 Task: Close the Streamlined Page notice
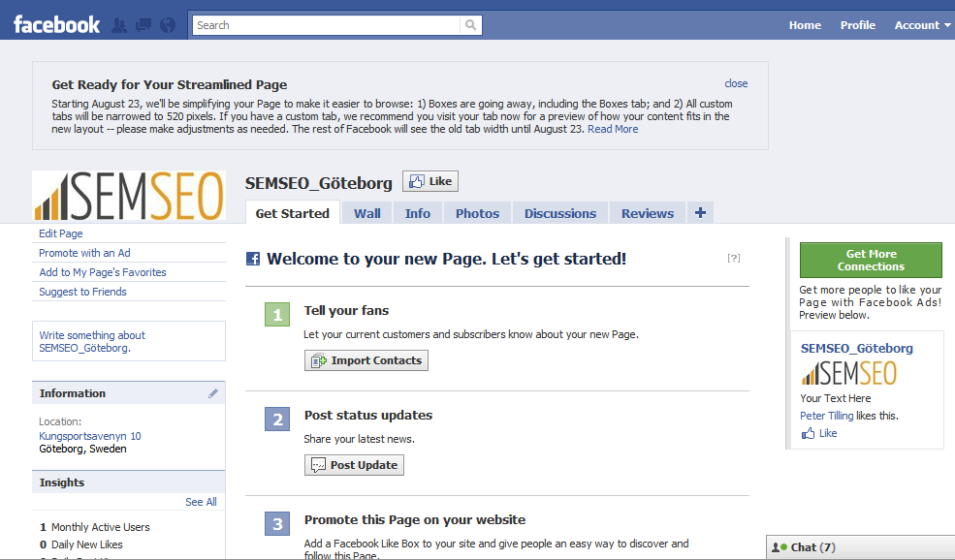click(x=736, y=83)
